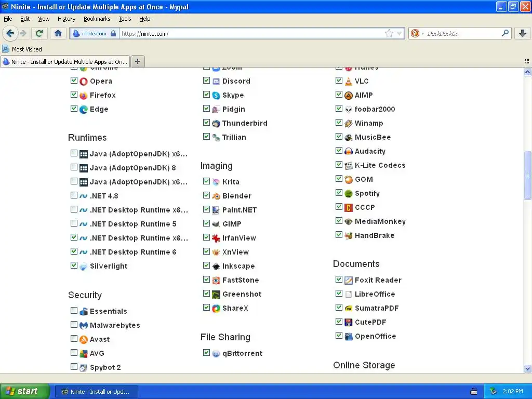This screenshot has height=399, width=532.
Task: Click the Audacity headphones icon
Action: 349,151
